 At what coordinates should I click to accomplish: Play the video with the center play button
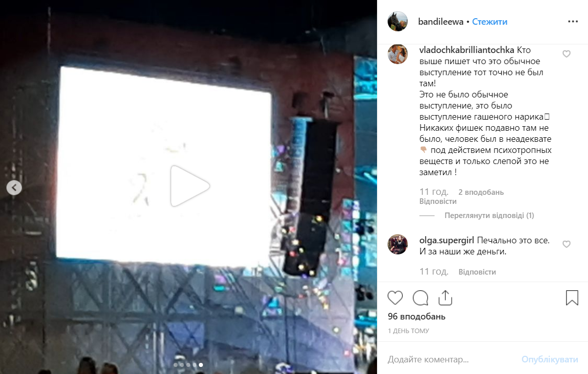click(x=190, y=186)
